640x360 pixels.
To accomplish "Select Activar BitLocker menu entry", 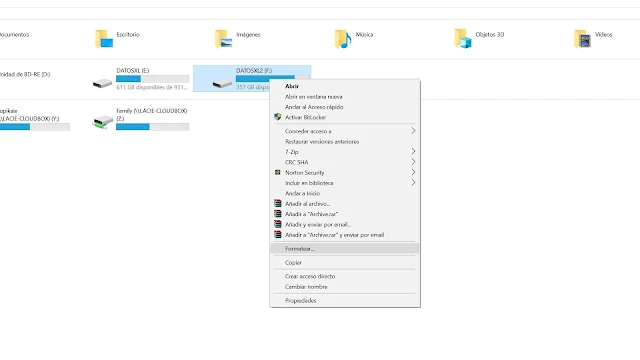I will coord(345,117).
